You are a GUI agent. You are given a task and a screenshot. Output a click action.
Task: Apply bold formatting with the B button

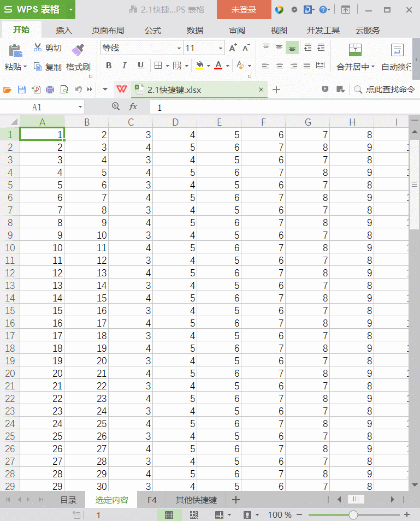point(109,66)
